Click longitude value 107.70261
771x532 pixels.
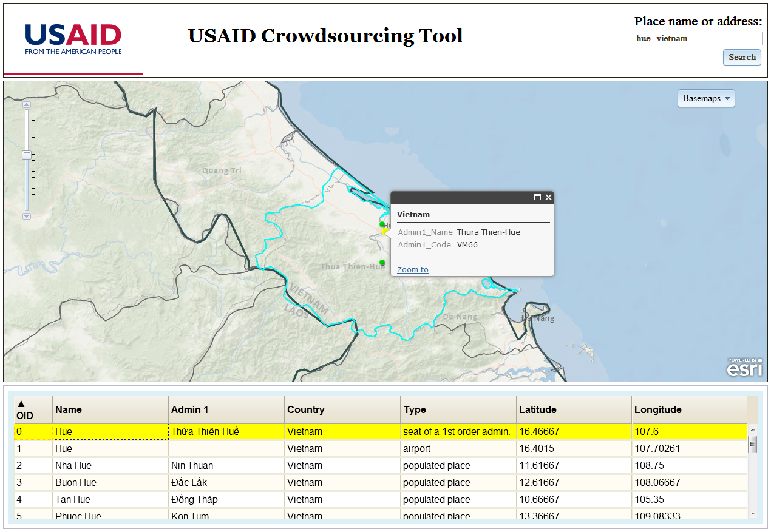[x=689, y=449]
